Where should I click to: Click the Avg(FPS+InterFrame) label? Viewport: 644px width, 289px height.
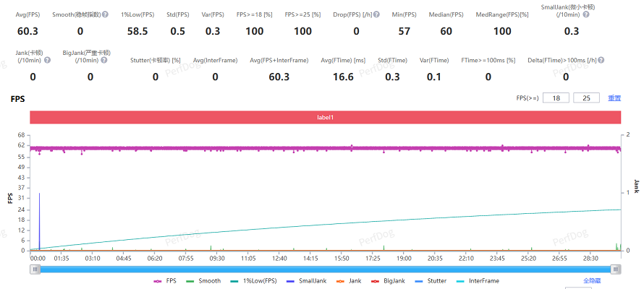coord(279,61)
